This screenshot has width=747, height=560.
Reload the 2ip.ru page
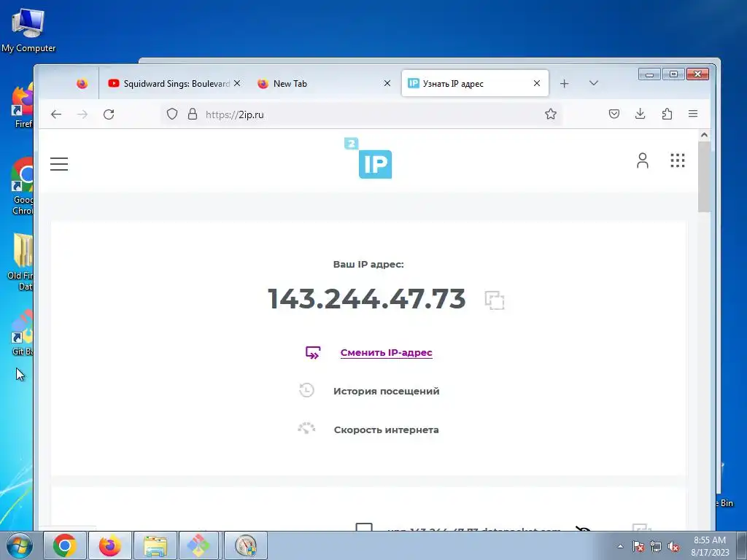[x=109, y=114]
